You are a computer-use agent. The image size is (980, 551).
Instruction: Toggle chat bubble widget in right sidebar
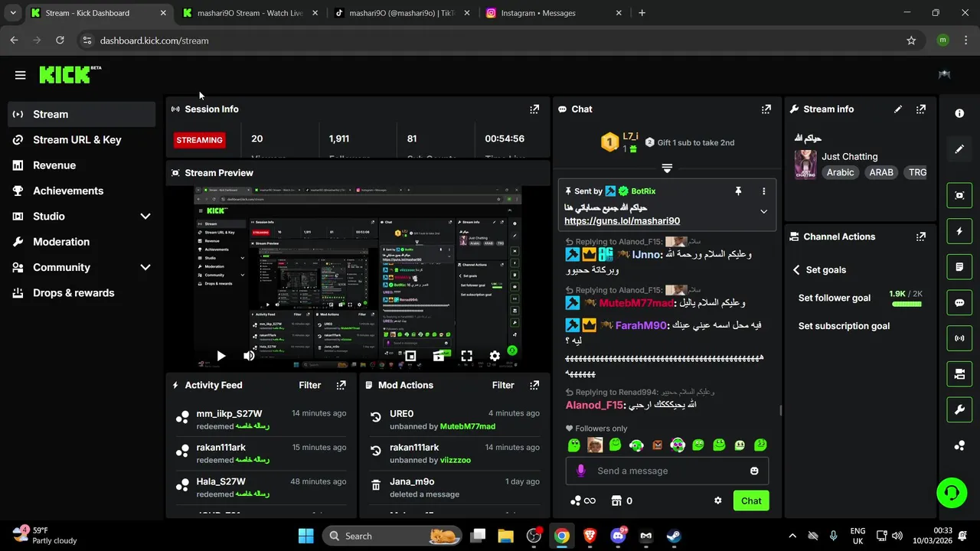(959, 302)
